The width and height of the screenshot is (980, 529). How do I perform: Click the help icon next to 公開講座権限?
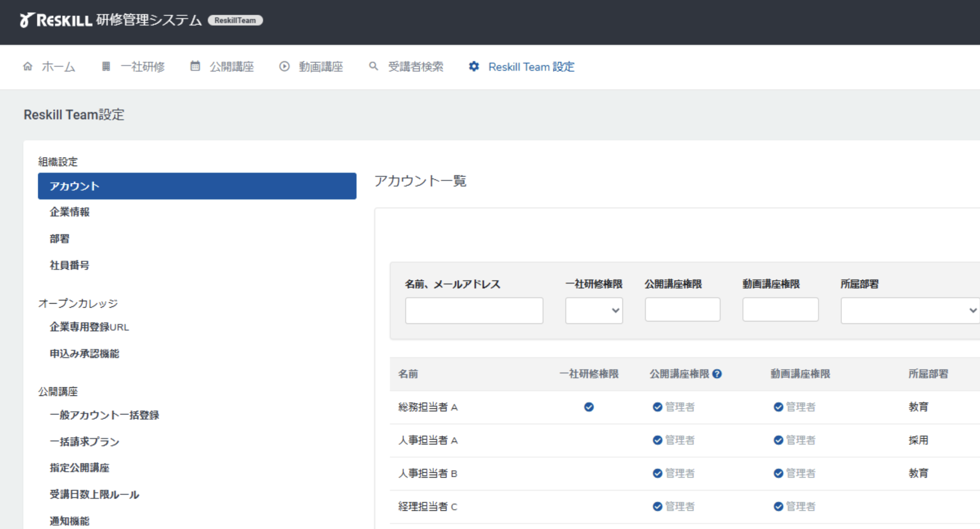[717, 374]
